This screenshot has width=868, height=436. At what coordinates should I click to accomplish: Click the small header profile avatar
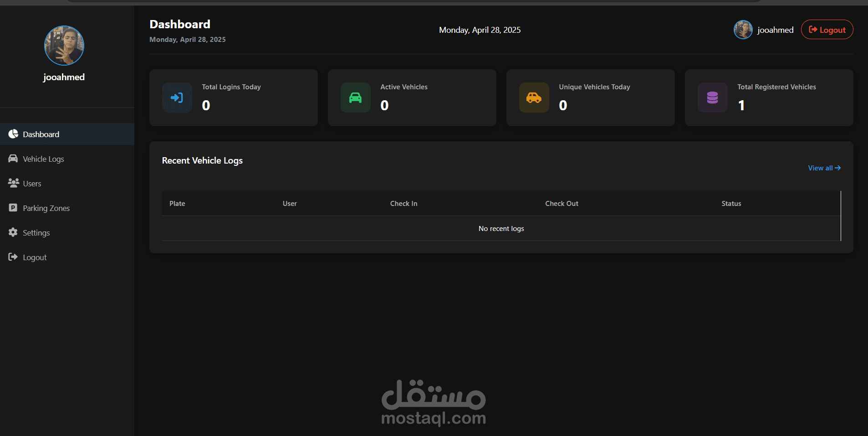click(743, 30)
